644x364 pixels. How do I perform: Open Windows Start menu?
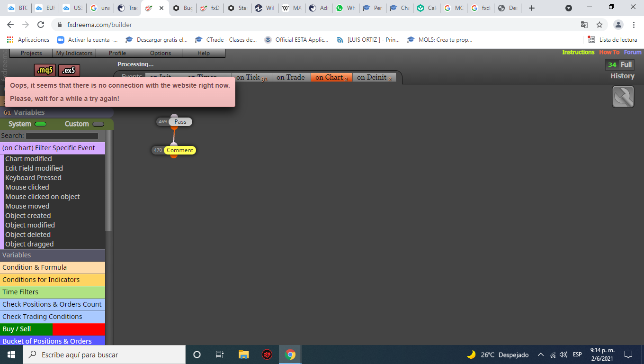tap(11, 355)
